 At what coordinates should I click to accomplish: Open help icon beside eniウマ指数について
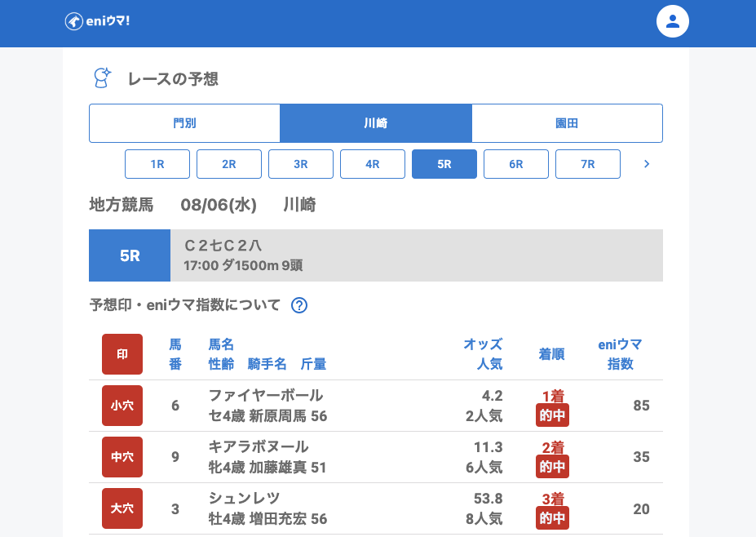[299, 305]
